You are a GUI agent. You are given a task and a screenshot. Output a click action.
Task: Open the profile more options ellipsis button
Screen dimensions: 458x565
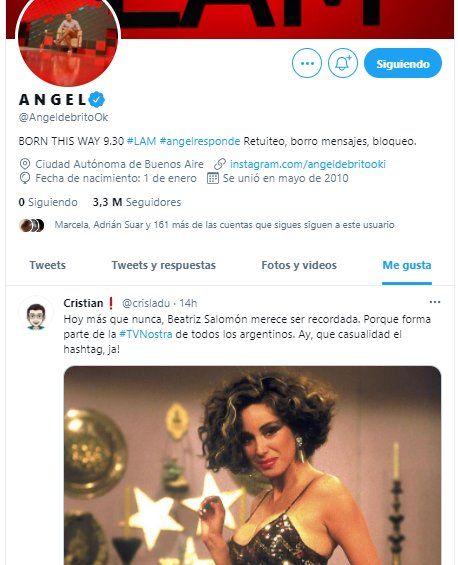click(307, 63)
